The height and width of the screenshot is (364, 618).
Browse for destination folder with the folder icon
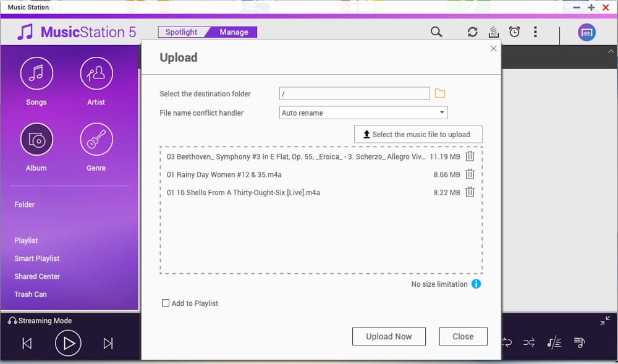[440, 93]
